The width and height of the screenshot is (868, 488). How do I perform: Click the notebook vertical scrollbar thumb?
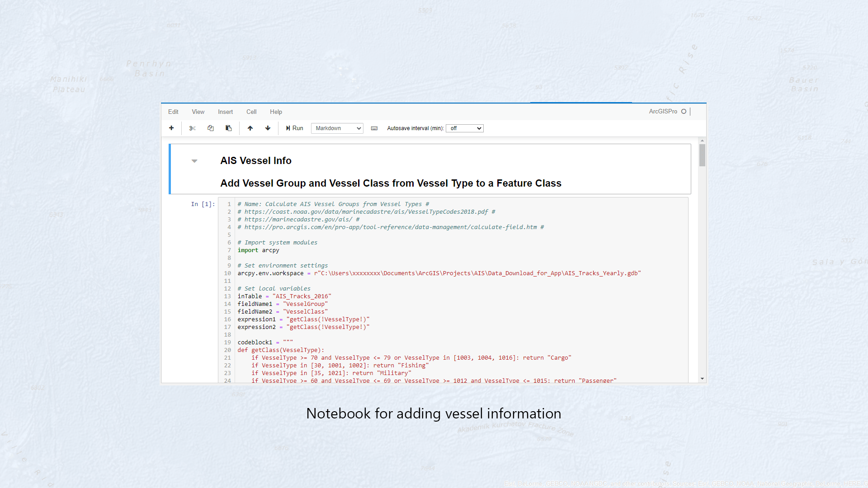(x=702, y=155)
